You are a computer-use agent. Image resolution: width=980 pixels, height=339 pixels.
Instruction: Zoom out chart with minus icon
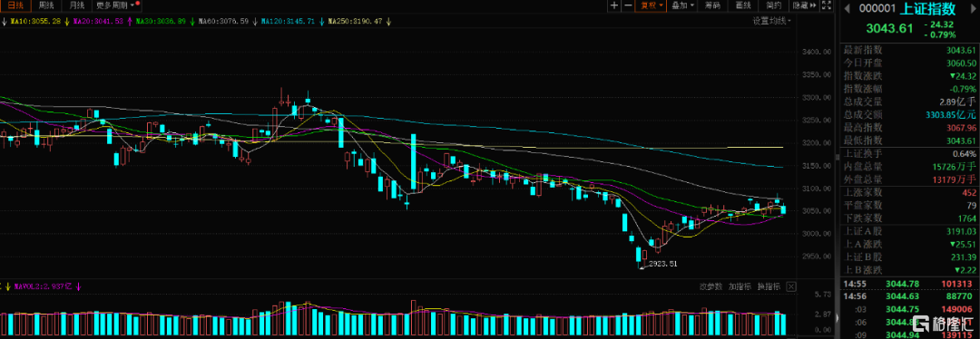tap(627, 5)
